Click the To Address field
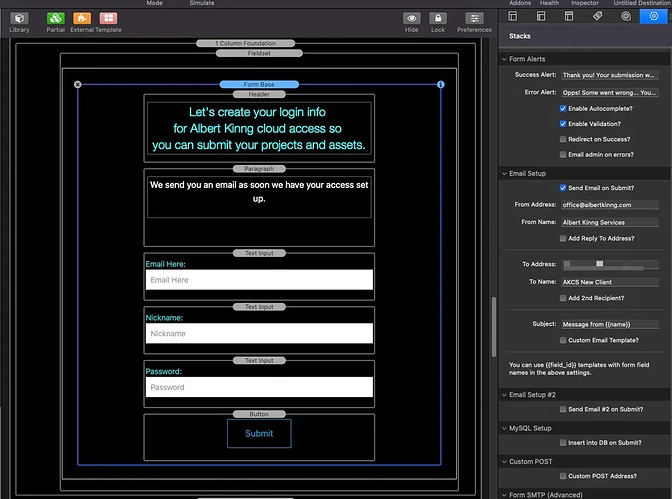 pyautogui.click(x=610, y=265)
